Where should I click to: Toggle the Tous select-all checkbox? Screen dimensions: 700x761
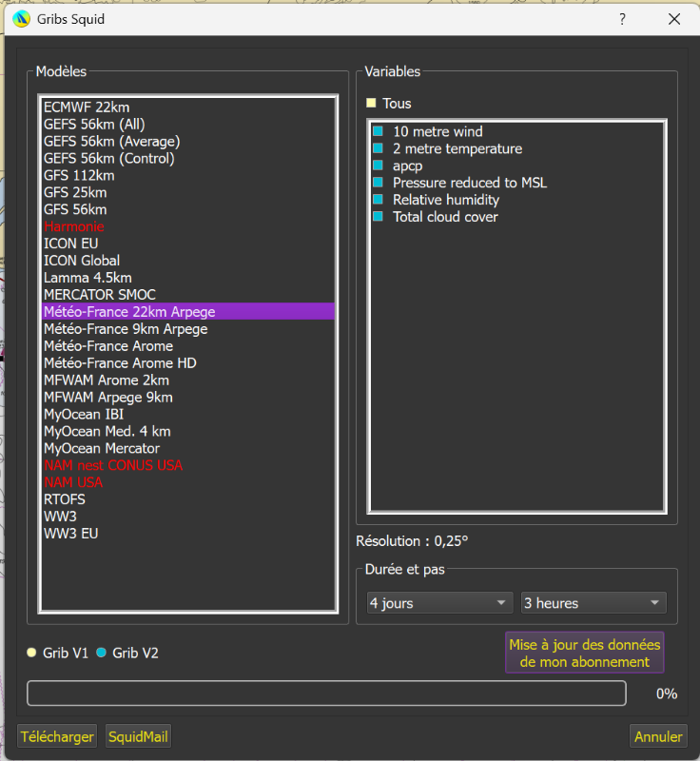coord(372,103)
